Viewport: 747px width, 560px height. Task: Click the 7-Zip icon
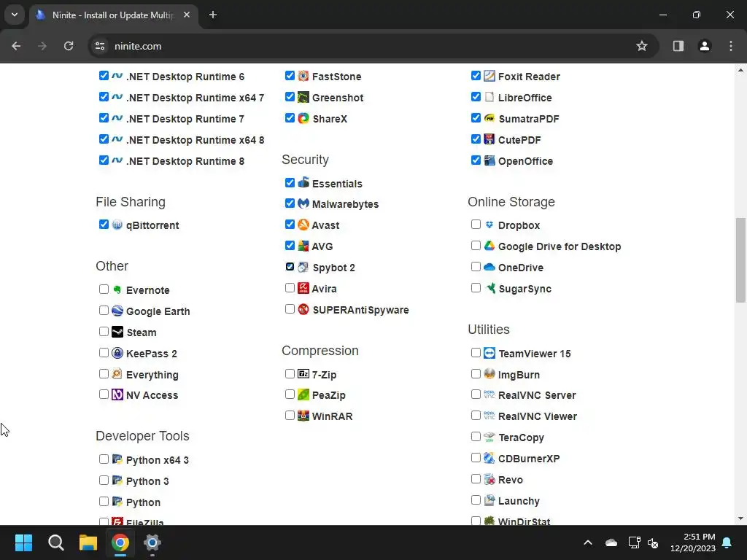pyautogui.click(x=303, y=374)
